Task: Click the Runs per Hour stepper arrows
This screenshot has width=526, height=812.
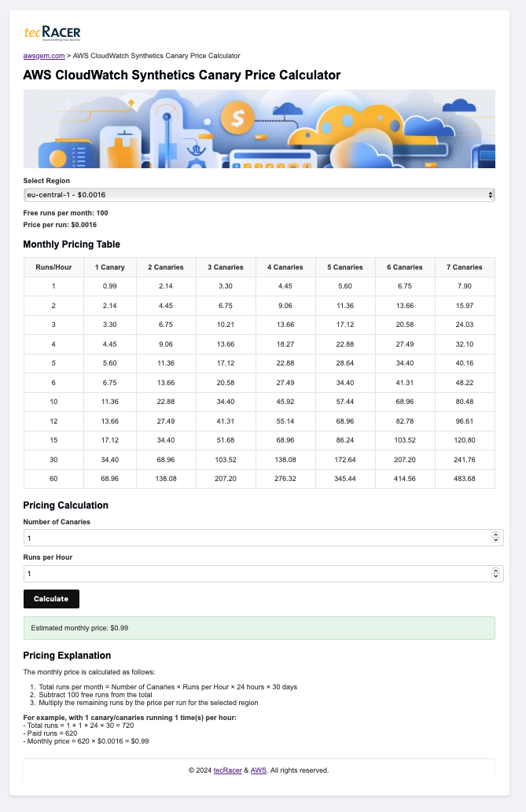Action: pos(495,574)
